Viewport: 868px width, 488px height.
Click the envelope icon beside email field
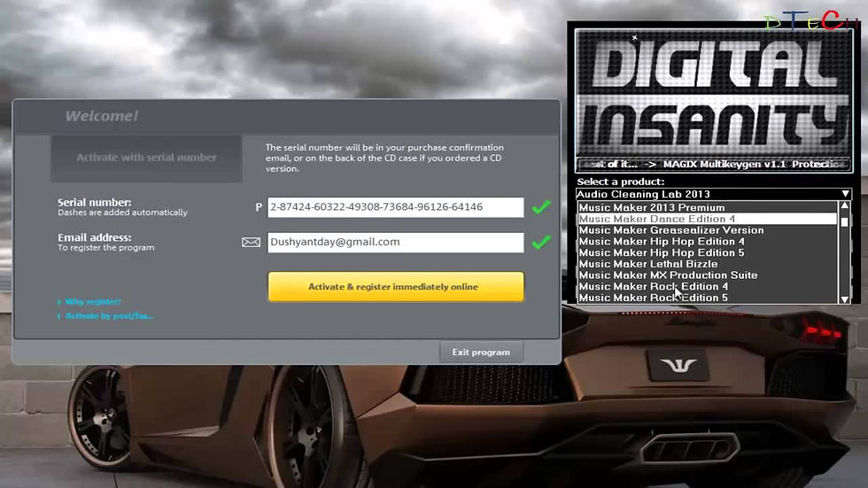pyautogui.click(x=251, y=243)
